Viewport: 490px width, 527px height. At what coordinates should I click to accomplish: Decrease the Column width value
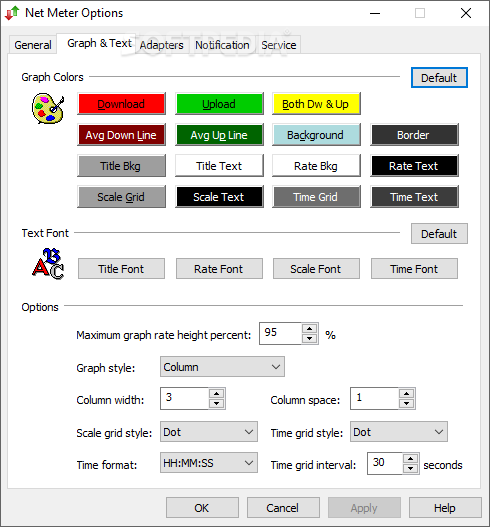tap(216, 403)
